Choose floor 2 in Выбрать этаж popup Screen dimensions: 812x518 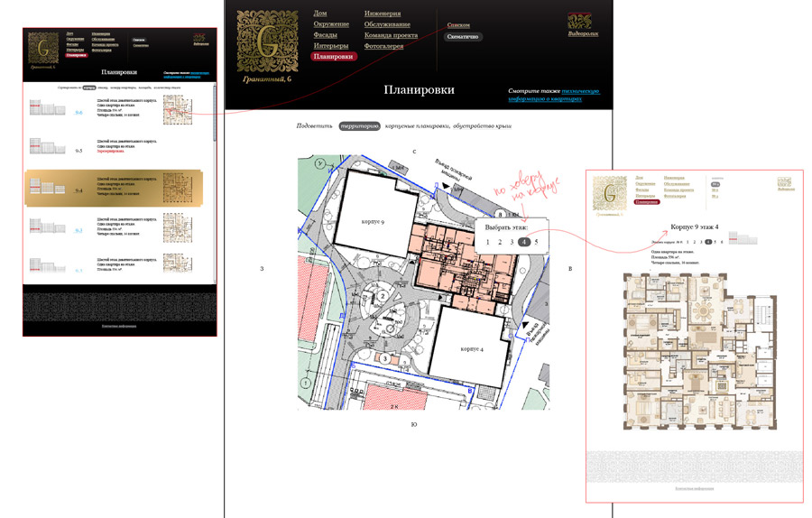point(500,243)
